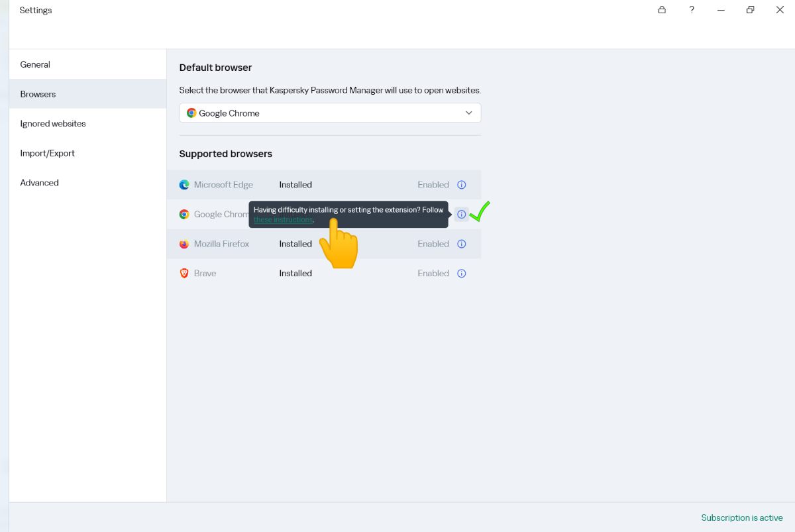Click Enabled status for Microsoft Edge

click(x=433, y=185)
